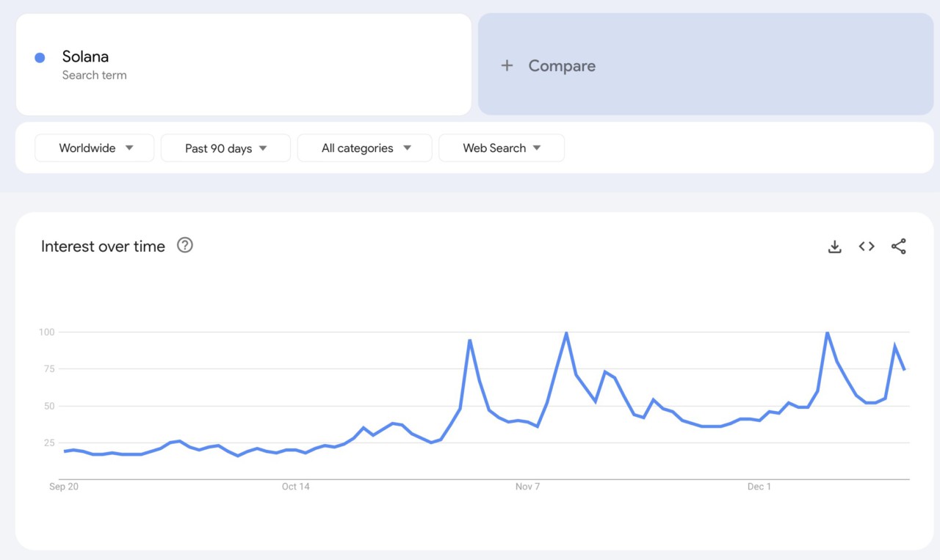This screenshot has width=940, height=560.
Task: Switch focus to the Compare panel
Action: click(705, 65)
